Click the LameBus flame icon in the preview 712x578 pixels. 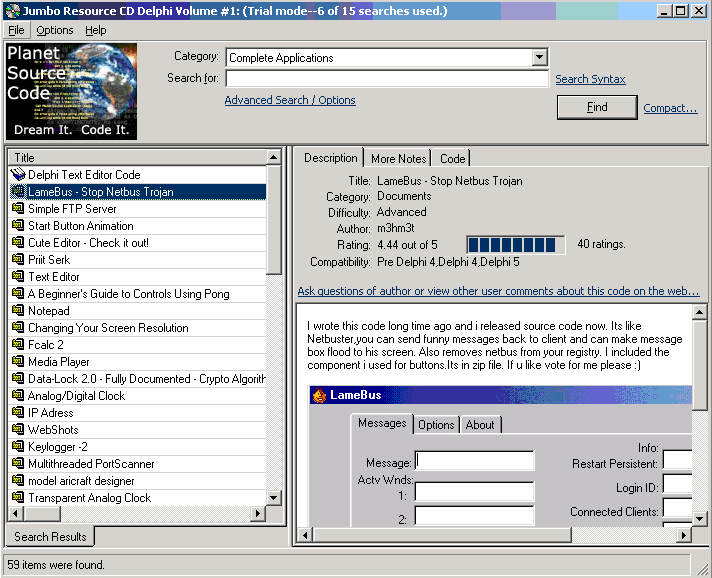(320, 395)
